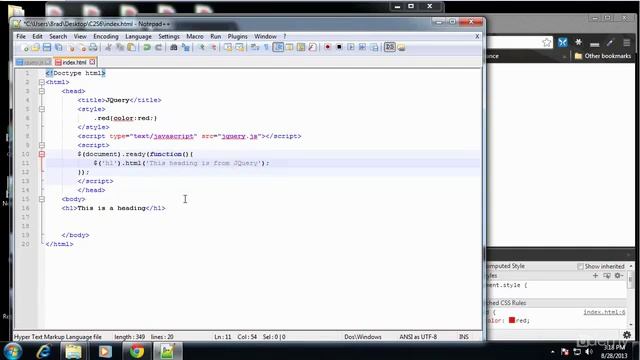Click the Dos\Windows line ending in status bar
640x360 pixels.
tap(363, 337)
